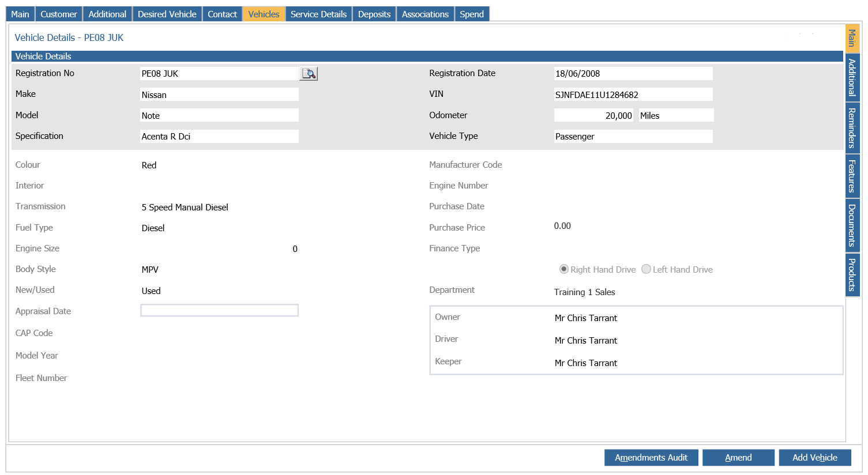
Task: Click the odometer units field Miles
Action: click(676, 115)
